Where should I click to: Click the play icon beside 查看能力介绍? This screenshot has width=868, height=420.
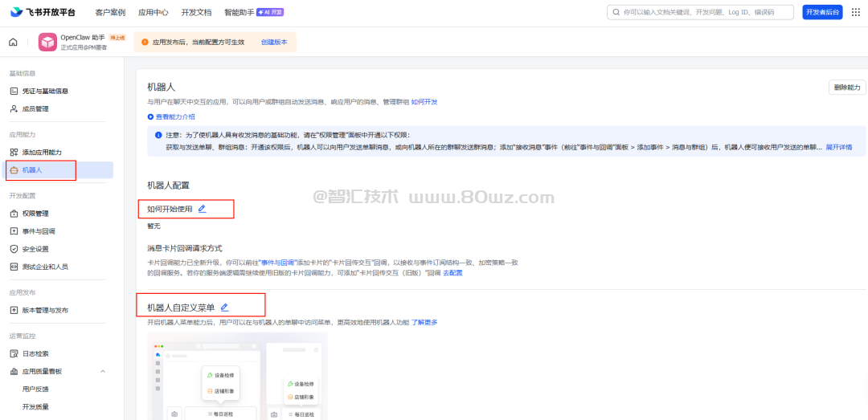click(150, 116)
